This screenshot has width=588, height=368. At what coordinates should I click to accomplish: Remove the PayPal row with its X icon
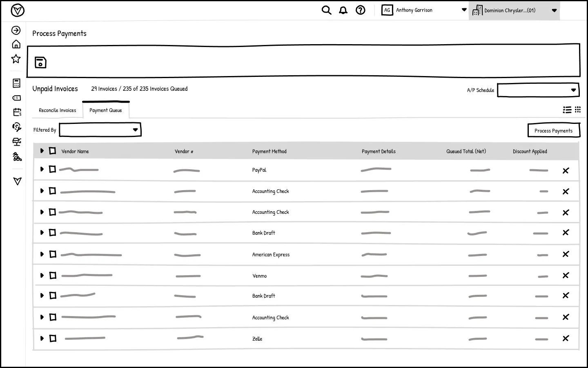point(566,171)
